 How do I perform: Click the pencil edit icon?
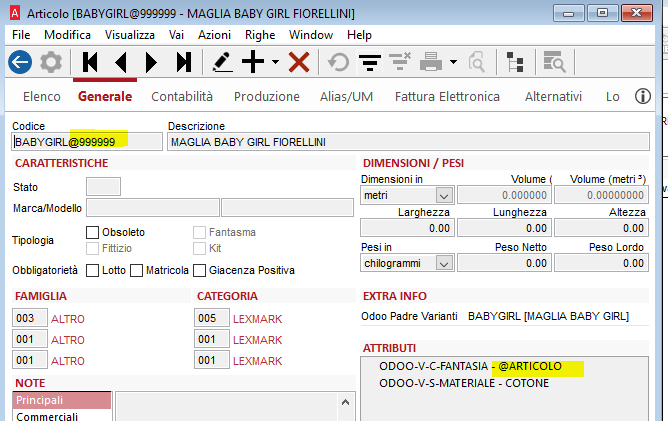[223, 62]
